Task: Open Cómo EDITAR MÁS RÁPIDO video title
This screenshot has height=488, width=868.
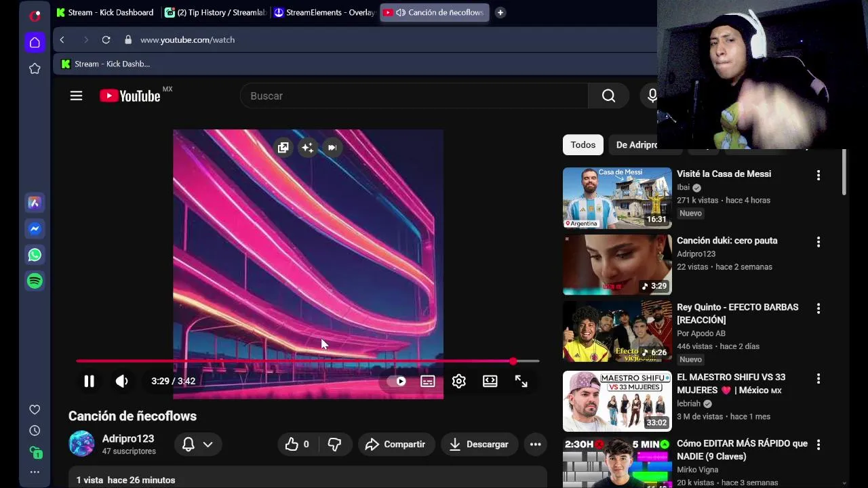Action: [742, 450]
